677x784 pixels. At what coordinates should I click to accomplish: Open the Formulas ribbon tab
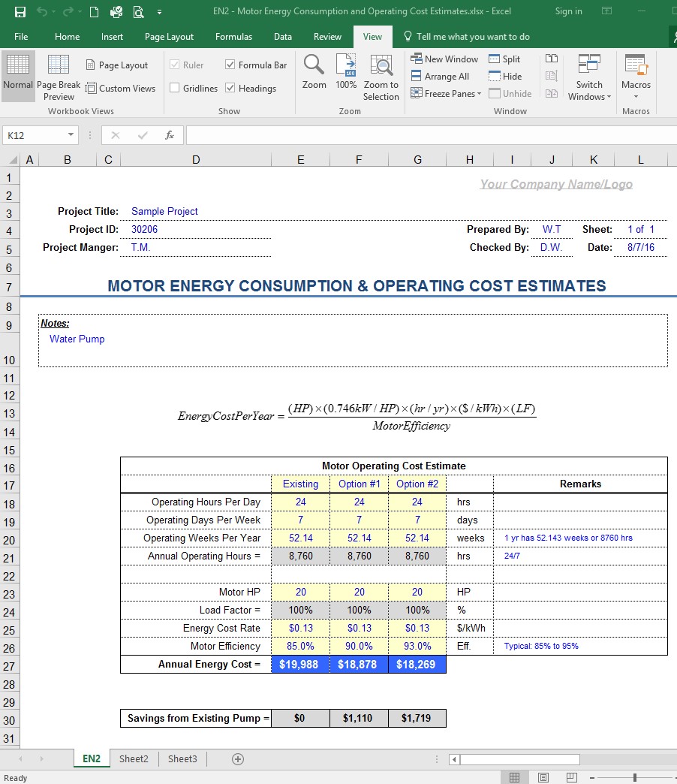(x=233, y=37)
